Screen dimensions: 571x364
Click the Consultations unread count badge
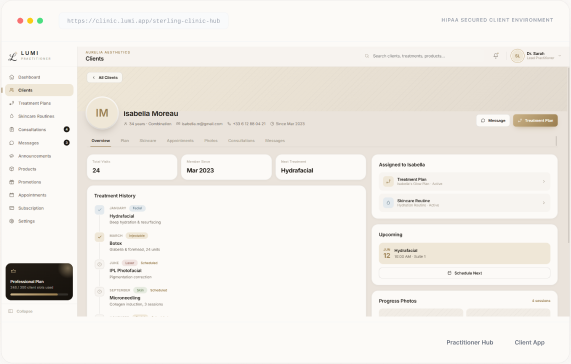[67, 129]
